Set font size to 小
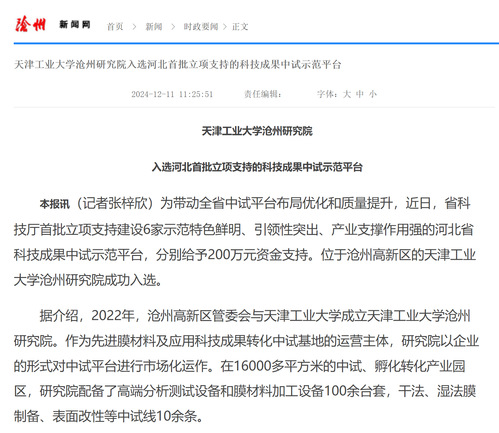The width and height of the screenshot is (499, 433). pos(373,94)
